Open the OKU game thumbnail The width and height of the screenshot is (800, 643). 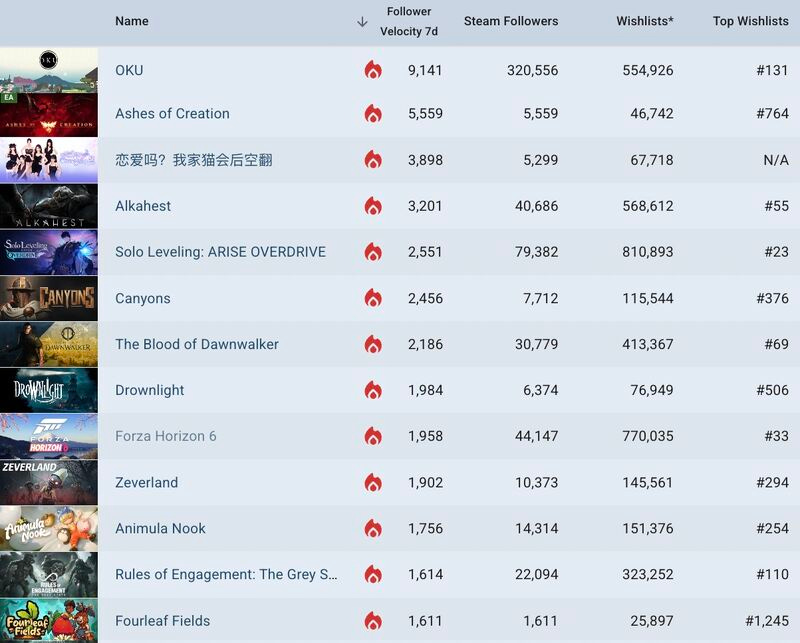[x=48, y=70]
